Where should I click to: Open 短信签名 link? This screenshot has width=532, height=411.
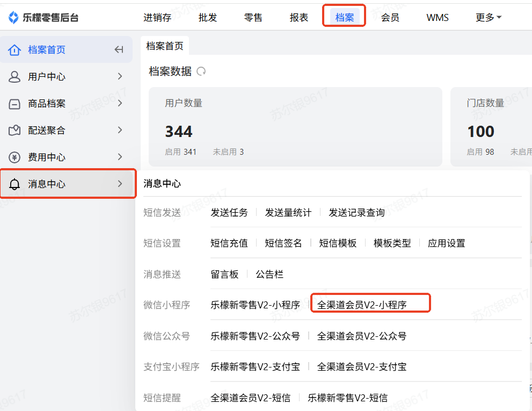coord(283,243)
